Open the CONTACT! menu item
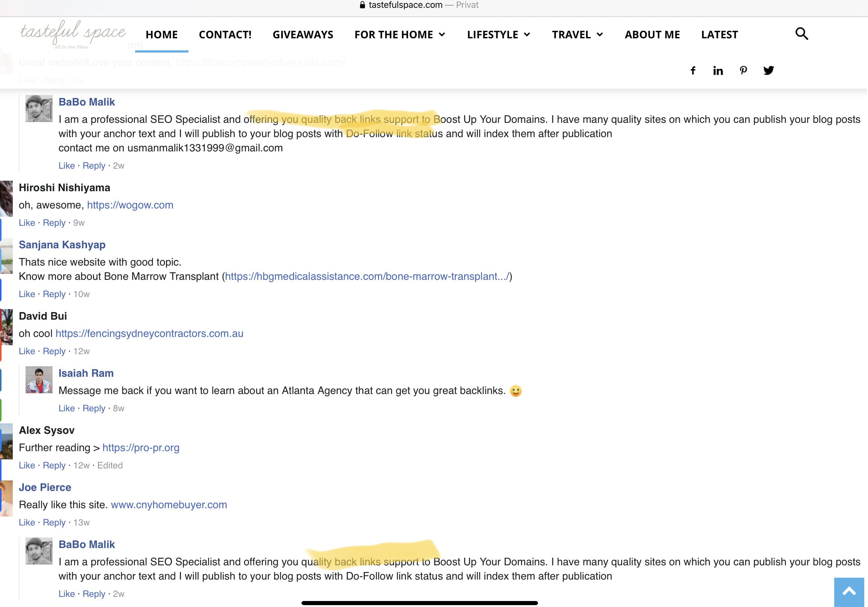 click(225, 35)
